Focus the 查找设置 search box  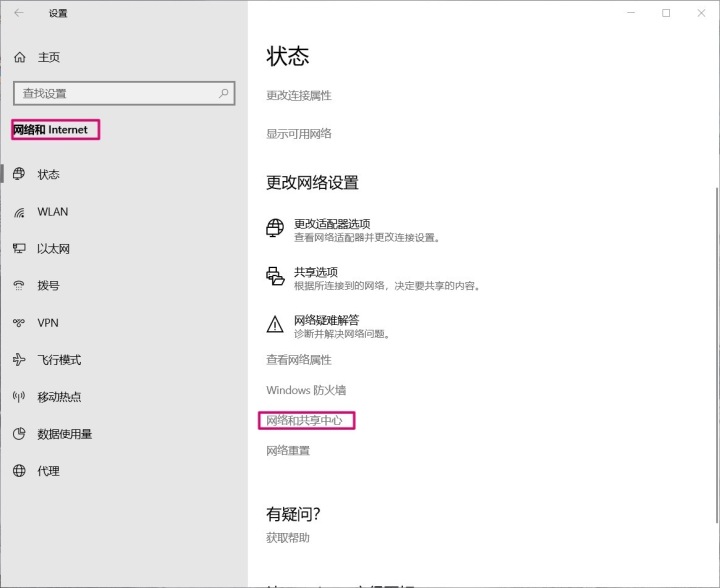pyautogui.click(x=124, y=94)
